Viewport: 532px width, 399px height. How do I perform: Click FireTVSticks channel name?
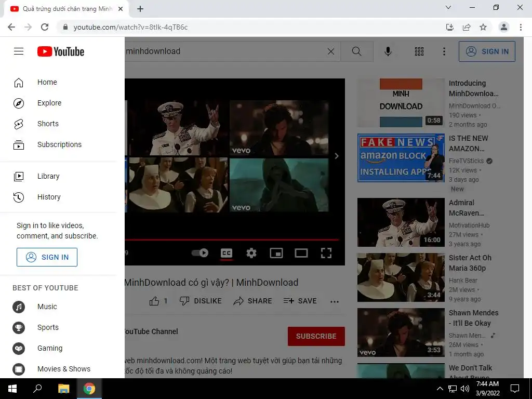click(x=466, y=161)
